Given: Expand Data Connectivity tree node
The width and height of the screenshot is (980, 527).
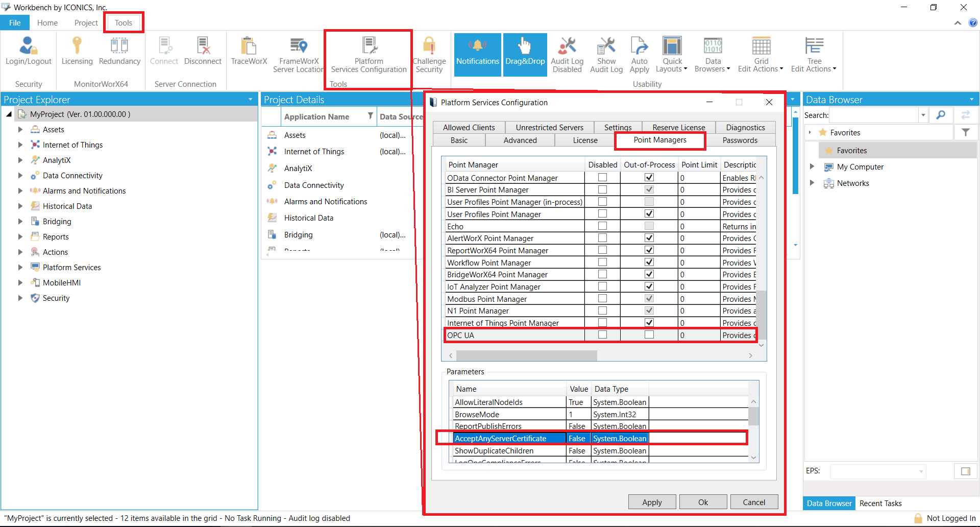Looking at the screenshot, I should click(x=20, y=176).
